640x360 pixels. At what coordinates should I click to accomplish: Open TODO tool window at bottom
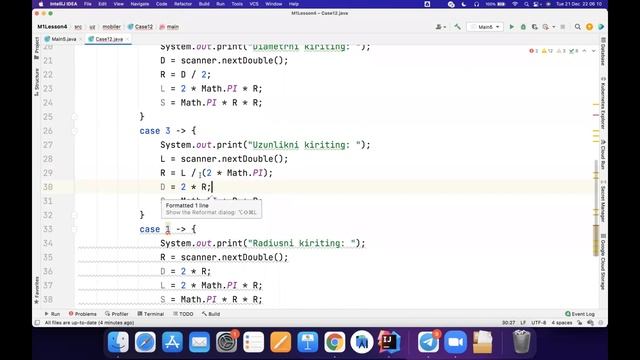tap(183, 314)
